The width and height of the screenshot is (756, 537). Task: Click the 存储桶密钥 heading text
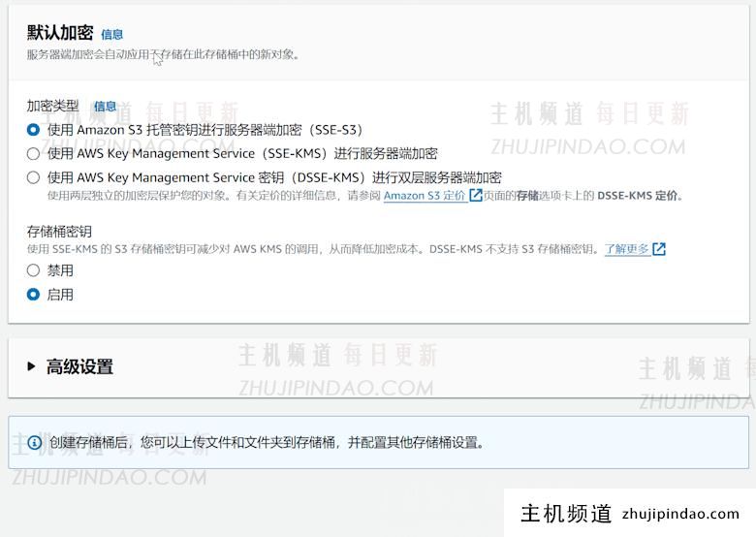(59, 232)
